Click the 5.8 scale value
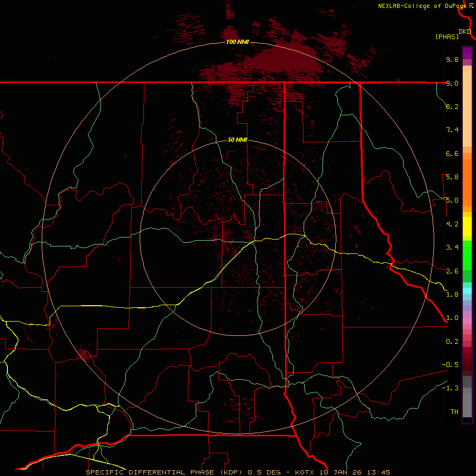The height and width of the screenshot is (476, 476). pyautogui.click(x=452, y=177)
